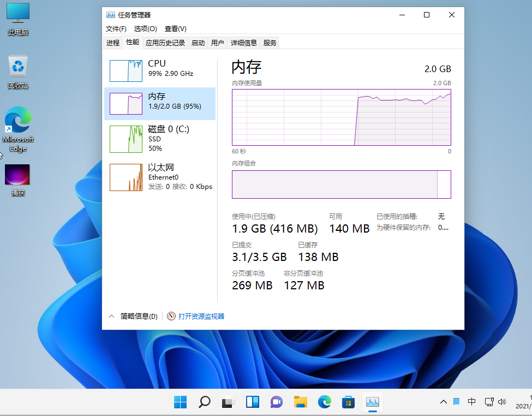Screen dimensions: 532x416
Task: Click 打开资源监视器 link
Action: coord(201,316)
